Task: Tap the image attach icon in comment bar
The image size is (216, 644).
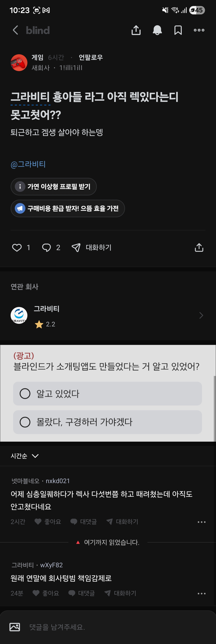Action: click(15, 627)
